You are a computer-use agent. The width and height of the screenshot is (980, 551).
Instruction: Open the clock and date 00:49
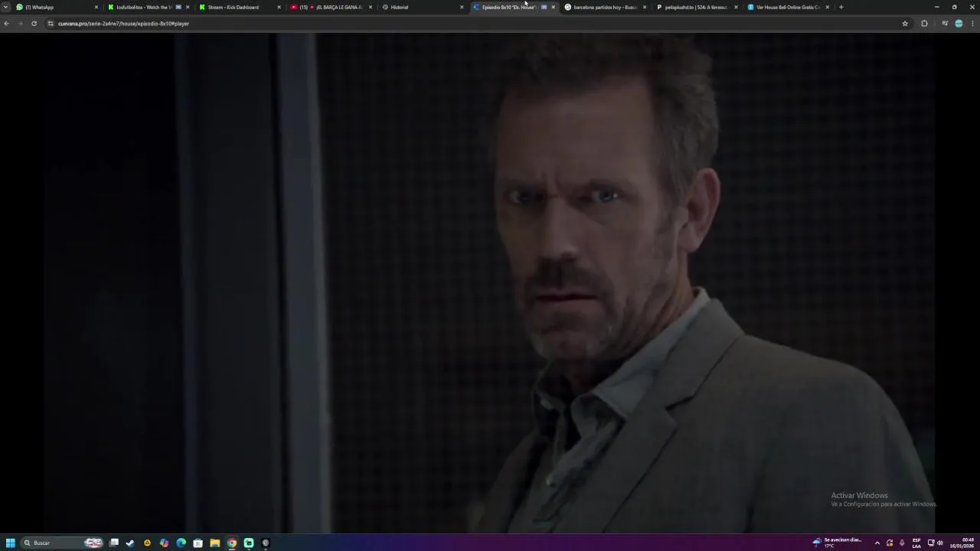pyautogui.click(x=963, y=543)
